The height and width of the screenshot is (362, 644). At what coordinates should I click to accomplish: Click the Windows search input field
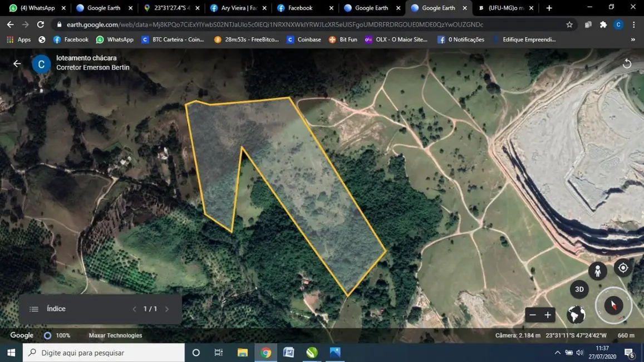coord(103,352)
